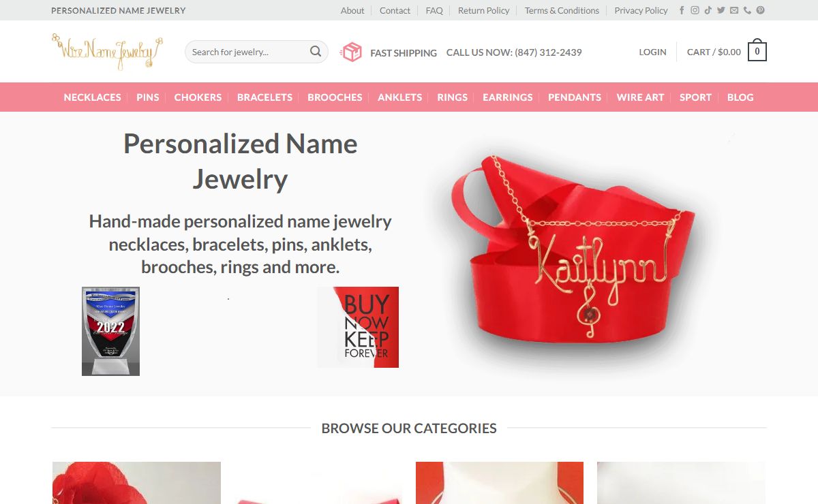Focus the Search for jewelry field
The height and width of the screenshot is (504, 818).
pyautogui.click(x=248, y=52)
